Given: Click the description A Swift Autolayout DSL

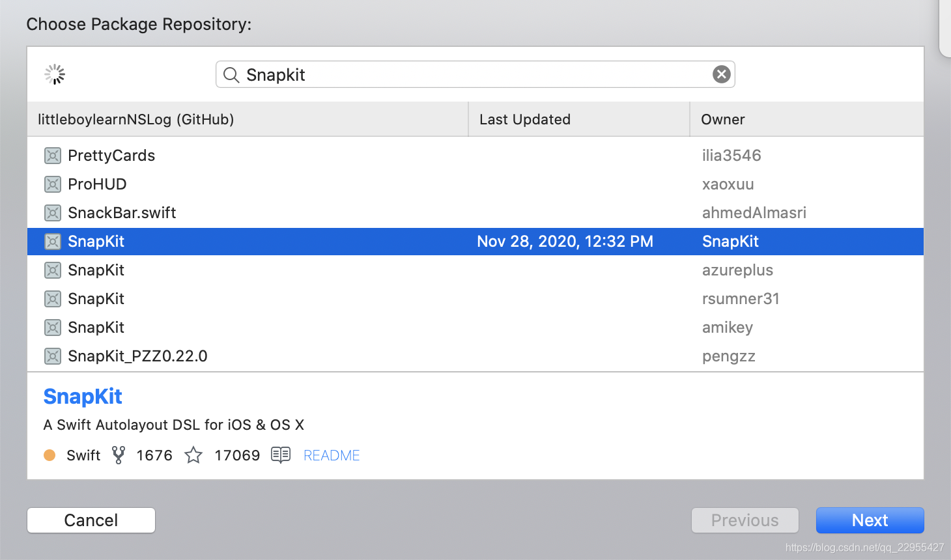Looking at the screenshot, I should (x=173, y=425).
